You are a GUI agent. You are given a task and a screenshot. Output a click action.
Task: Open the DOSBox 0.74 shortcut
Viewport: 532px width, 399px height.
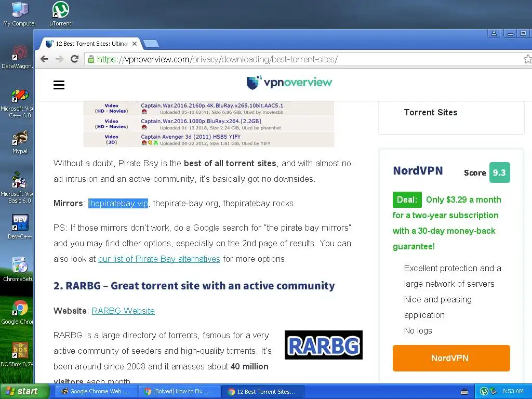(17, 355)
